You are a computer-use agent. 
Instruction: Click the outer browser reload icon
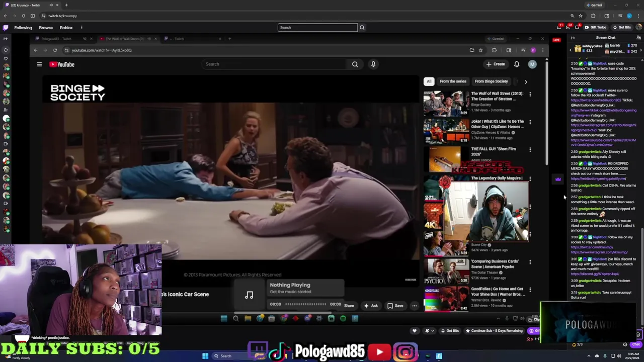(x=23, y=16)
